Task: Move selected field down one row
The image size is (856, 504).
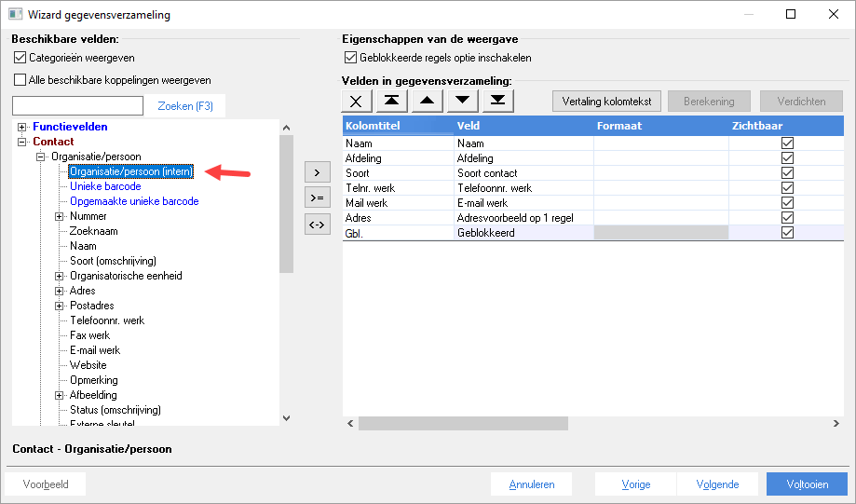Action: click(x=462, y=101)
